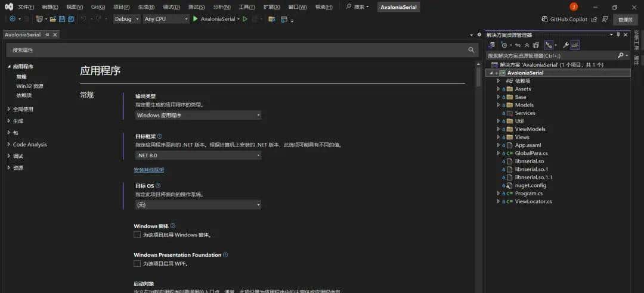
Task: Expand the 资源 section
Action: [x=9, y=167]
